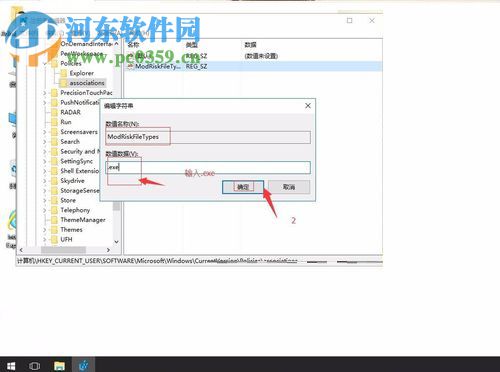Select the ModRiskFileTy... value row
Viewport: 500px width, 372px height.
[254, 66]
